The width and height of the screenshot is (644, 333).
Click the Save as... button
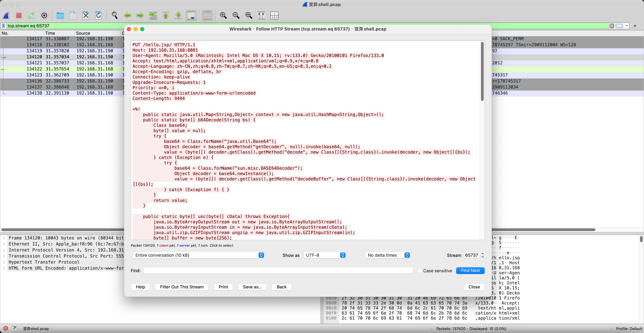point(252,287)
